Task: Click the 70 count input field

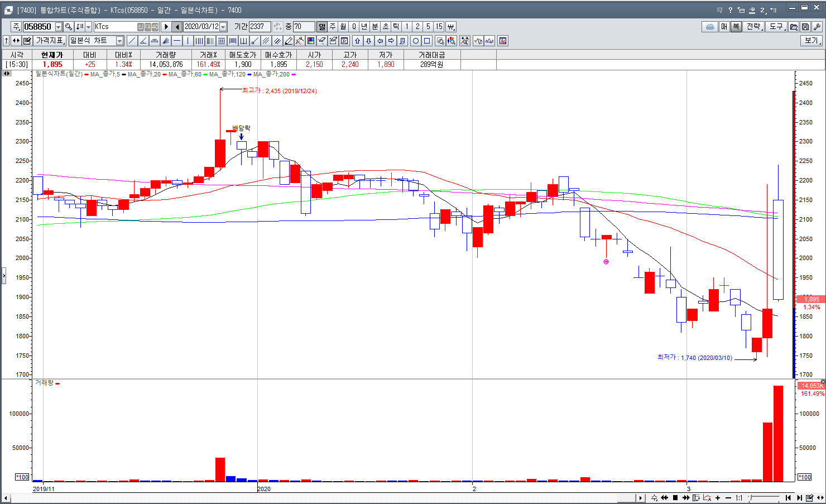Action: (x=304, y=26)
